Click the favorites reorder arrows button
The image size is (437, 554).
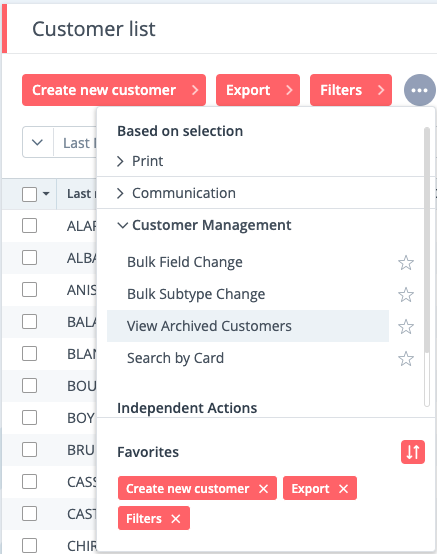coord(413,452)
